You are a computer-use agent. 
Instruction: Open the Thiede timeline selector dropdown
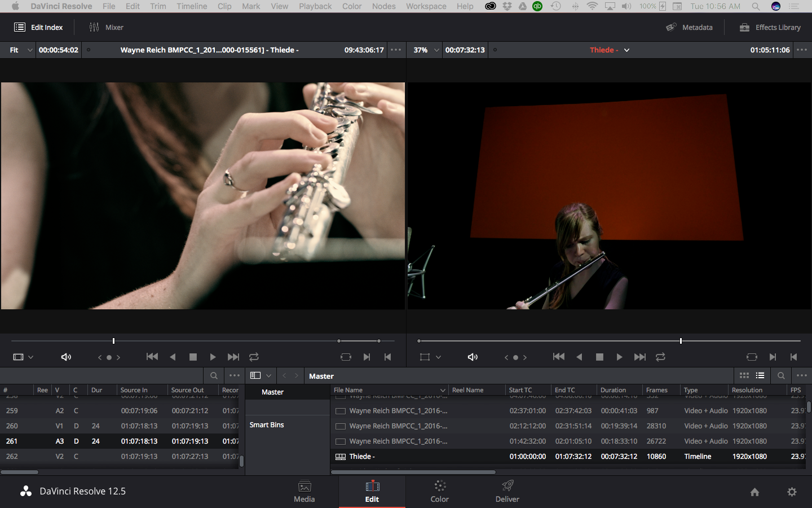pos(626,50)
